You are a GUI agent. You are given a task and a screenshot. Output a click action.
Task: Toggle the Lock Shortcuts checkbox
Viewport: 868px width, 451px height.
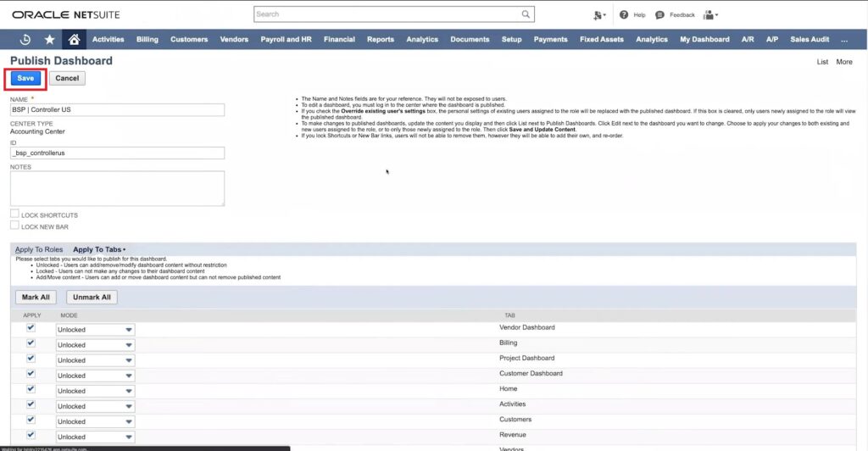click(x=15, y=214)
